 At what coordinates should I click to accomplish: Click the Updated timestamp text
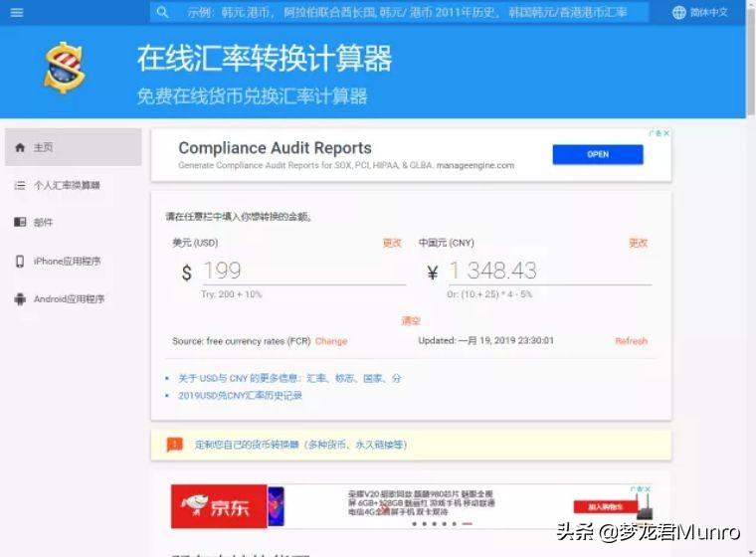tap(486, 340)
